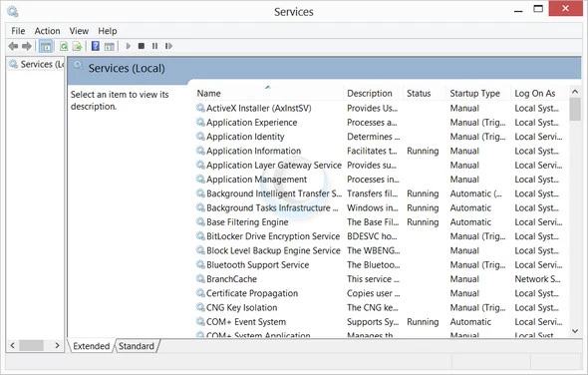
Task: Select Services (Local) in the console tree
Action: (36, 64)
